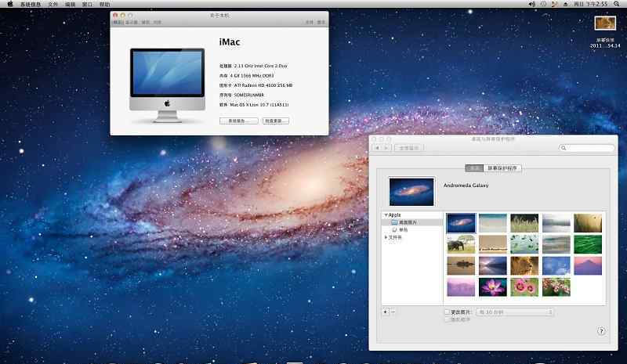The width and height of the screenshot is (627, 364).
Task: Choose the pink poppies wallpaper thumbnail
Action: point(524,287)
